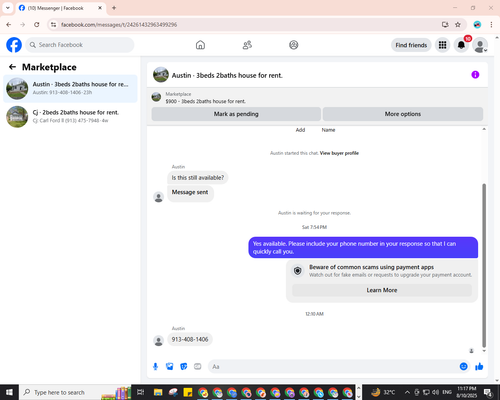Open the volume control in system tray
The image size is (500, 400).
(435, 392)
